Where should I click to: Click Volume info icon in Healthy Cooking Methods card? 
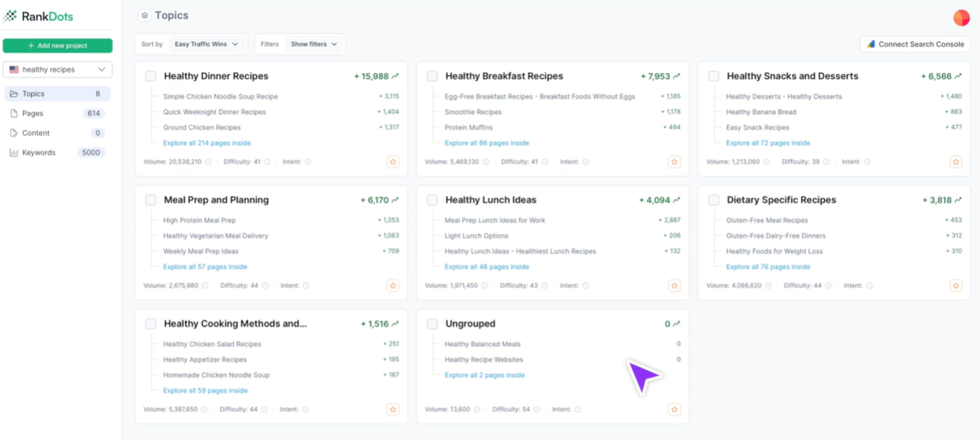tap(205, 410)
